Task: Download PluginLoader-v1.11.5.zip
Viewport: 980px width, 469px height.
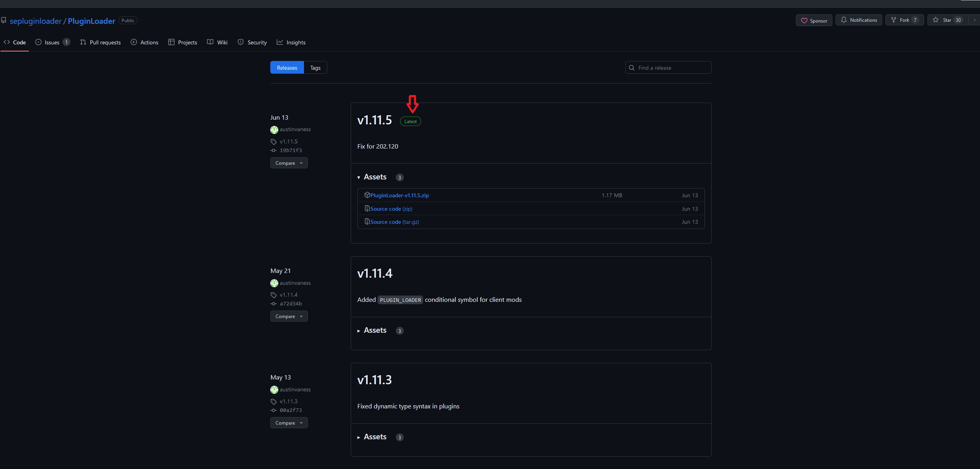Action: pyautogui.click(x=400, y=195)
